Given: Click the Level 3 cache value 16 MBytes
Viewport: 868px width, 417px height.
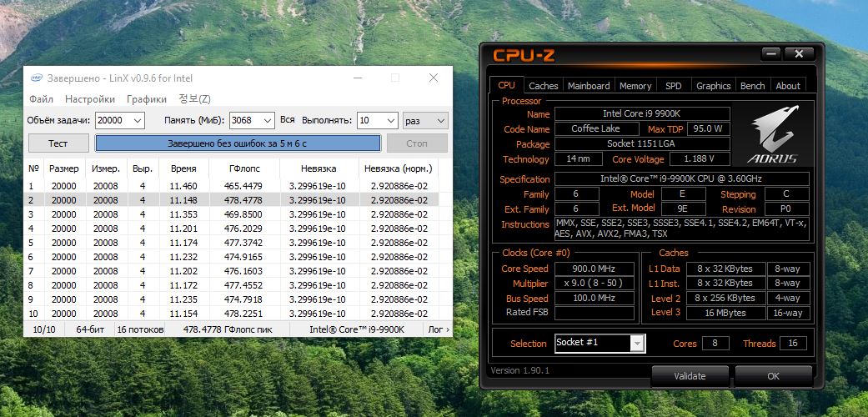Looking at the screenshot, I should (x=725, y=313).
